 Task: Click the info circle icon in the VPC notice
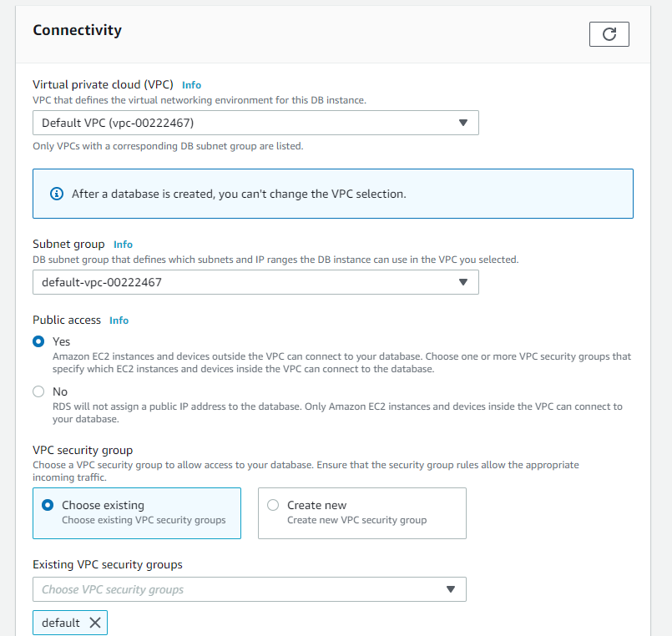point(57,194)
